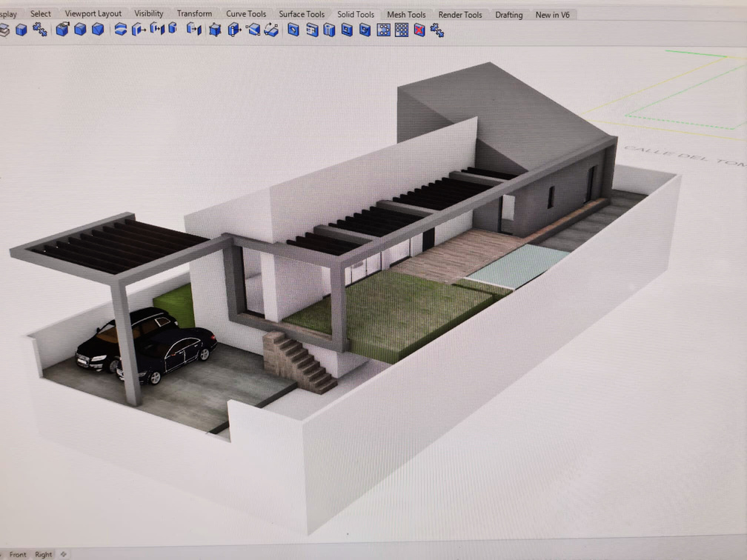Click the add viewport tab icon beside Right
This screenshot has width=747, height=560.
coord(64,554)
